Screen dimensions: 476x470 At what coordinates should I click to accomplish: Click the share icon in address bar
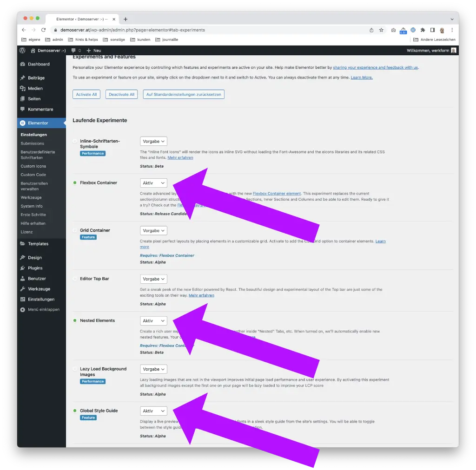coord(371,30)
